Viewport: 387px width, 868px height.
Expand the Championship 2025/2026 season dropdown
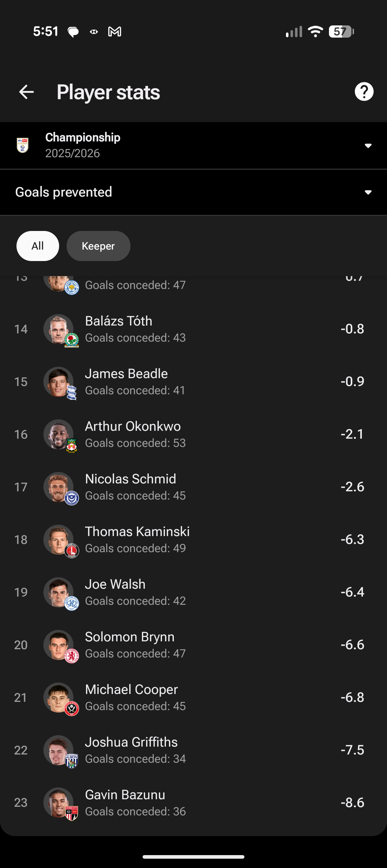(193, 145)
